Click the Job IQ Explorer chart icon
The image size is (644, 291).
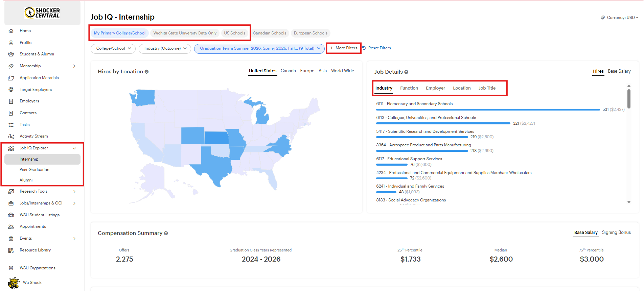tap(11, 148)
